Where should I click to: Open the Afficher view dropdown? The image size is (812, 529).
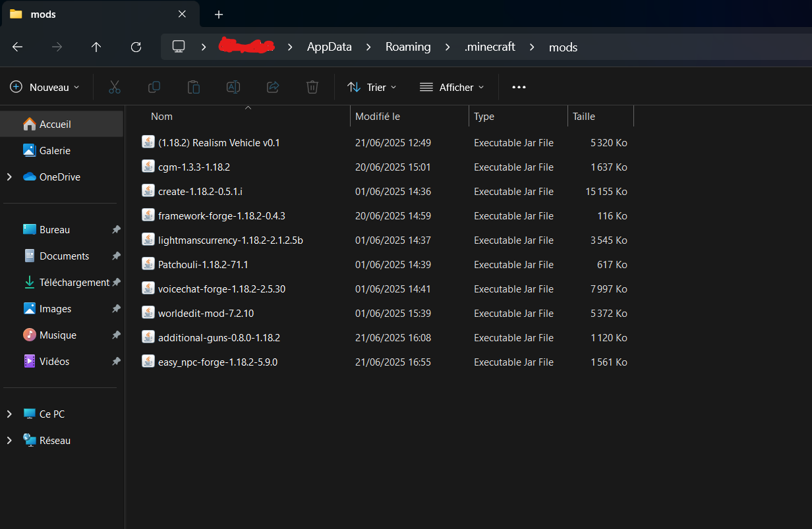pos(452,87)
